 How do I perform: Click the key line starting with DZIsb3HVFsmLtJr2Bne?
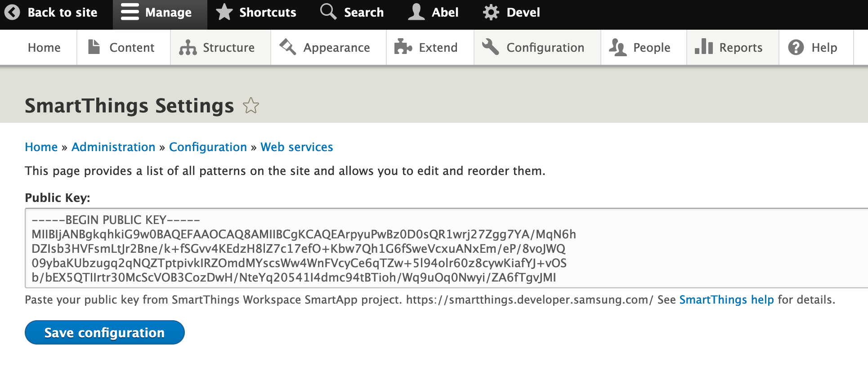[298, 249]
